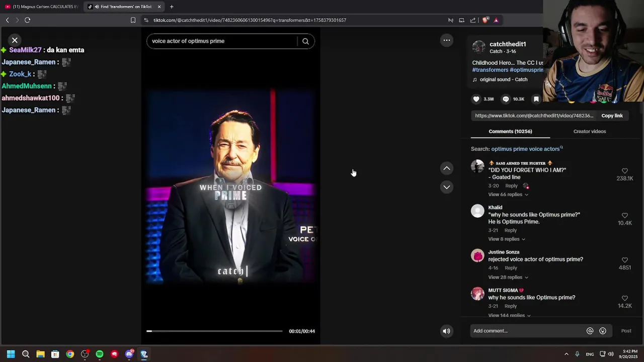
Task: Bookmark the video with the favorites icon
Action: [x=536, y=99]
